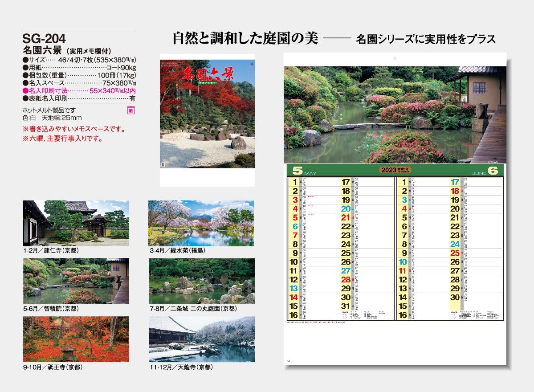This screenshot has width=534, height=392.
Task: Select the 1-2月 建仁寺 garden thumbnail
Action: tap(76, 223)
